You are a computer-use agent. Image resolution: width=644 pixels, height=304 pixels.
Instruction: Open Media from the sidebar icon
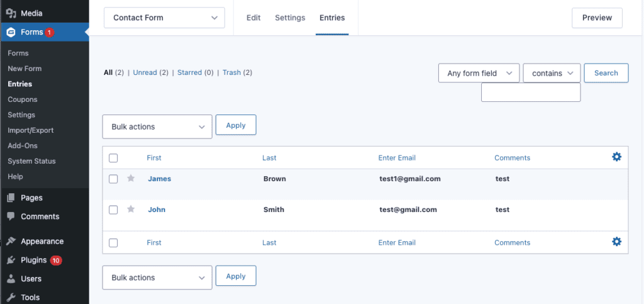pos(11,13)
